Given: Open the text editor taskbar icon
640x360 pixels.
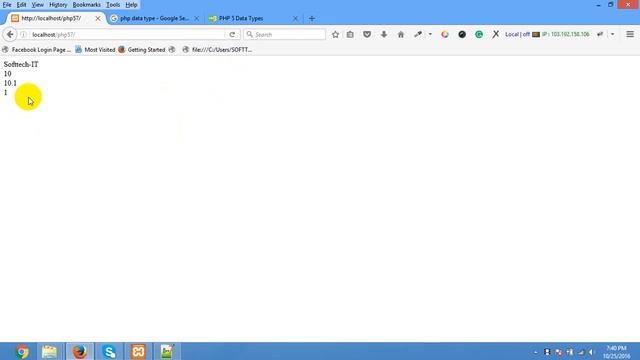Looking at the screenshot, I should pos(167,351).
